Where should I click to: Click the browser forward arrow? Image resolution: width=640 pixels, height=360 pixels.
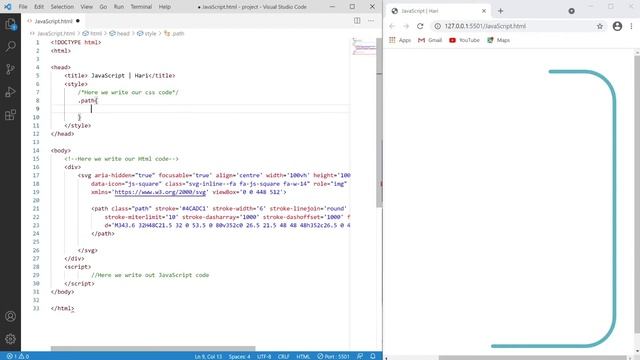tap(406, 26)
